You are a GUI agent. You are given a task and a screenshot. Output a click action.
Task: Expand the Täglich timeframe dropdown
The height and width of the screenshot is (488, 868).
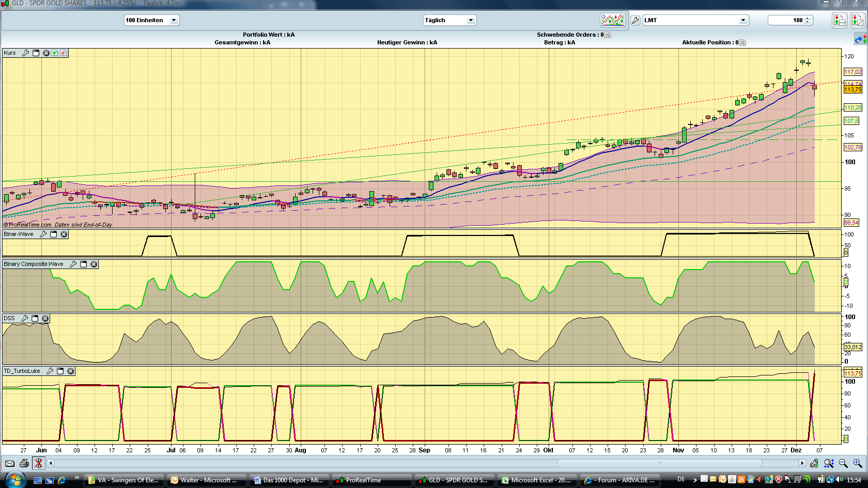pos(470,20)
